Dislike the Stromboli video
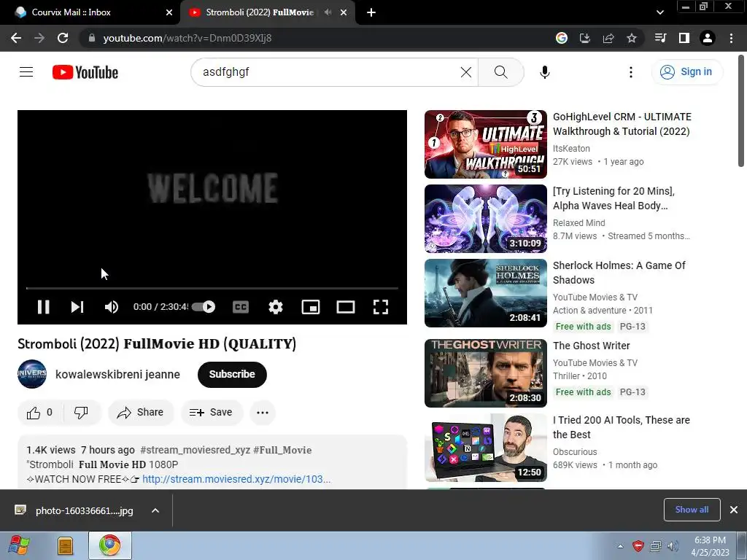Screen dimensions: 747x560 click(82, 413)
